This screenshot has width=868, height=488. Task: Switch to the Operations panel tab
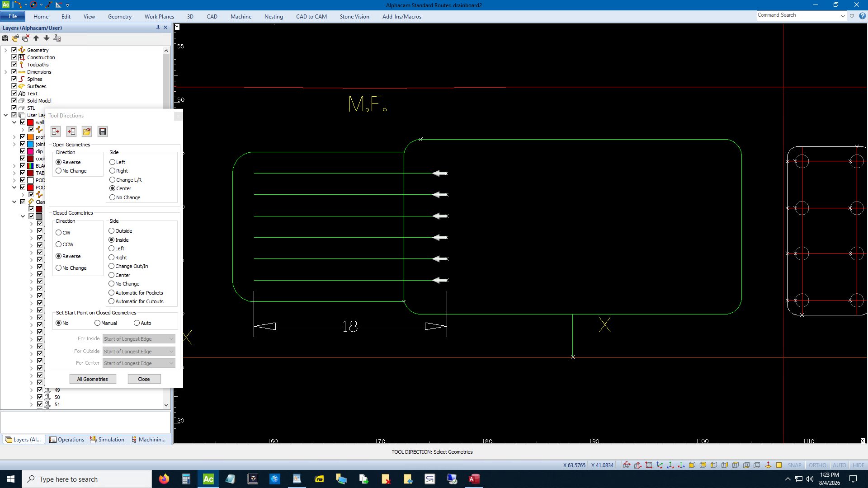pos(66,440)
